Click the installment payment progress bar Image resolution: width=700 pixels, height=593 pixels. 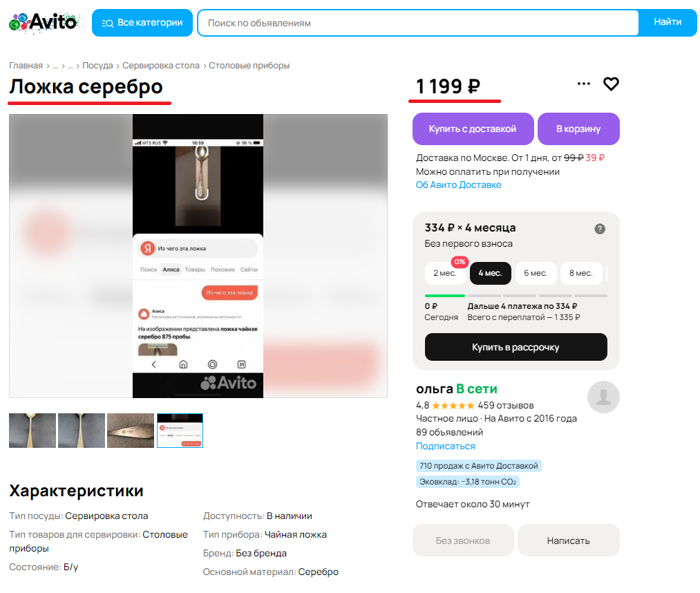point(516,296)
